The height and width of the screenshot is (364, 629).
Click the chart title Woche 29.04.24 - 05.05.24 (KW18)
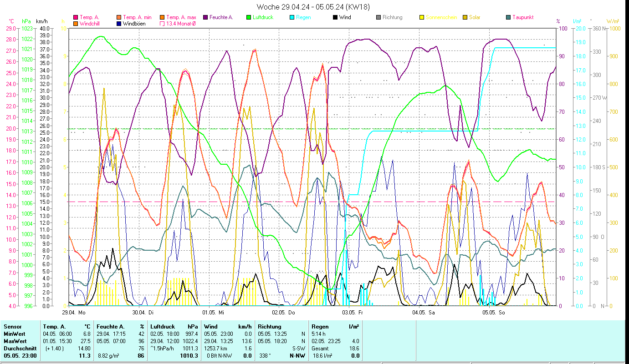(313, 7)
